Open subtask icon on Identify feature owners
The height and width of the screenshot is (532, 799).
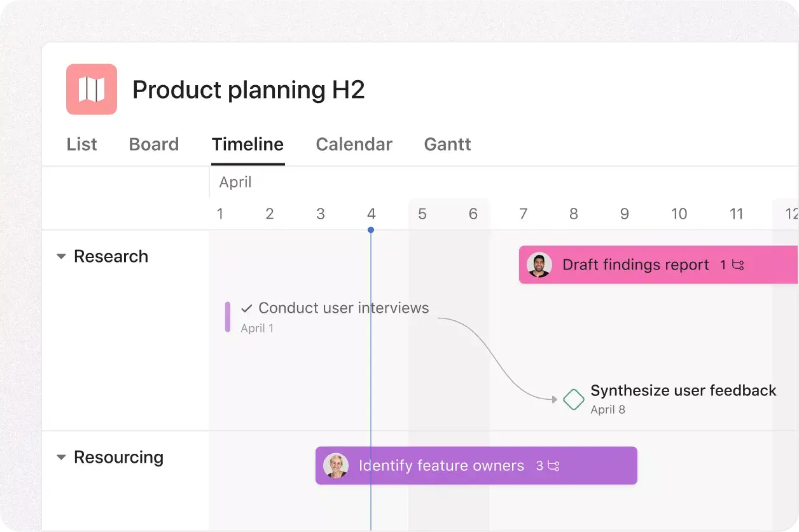tap(555, 465)
